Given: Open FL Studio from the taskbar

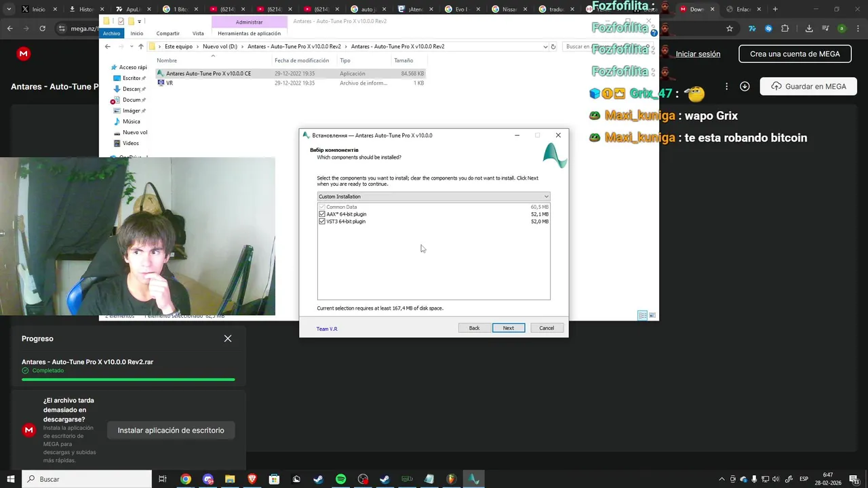Looking at the screenshot, I should [x=451, y=479].
